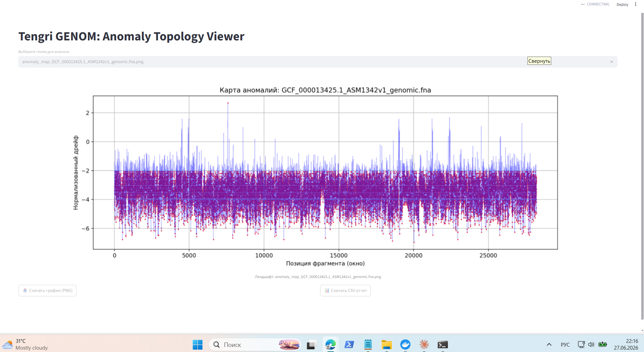Expand the genome selection dropdown chevron
The width and height of the screenshot is (644, 352).
tap(611, 62)
